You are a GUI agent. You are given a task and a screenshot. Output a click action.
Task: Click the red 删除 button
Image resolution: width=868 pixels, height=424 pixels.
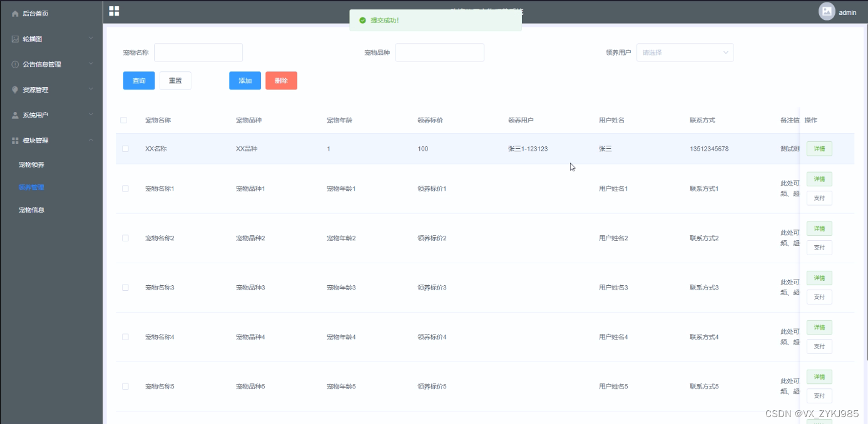281,81
